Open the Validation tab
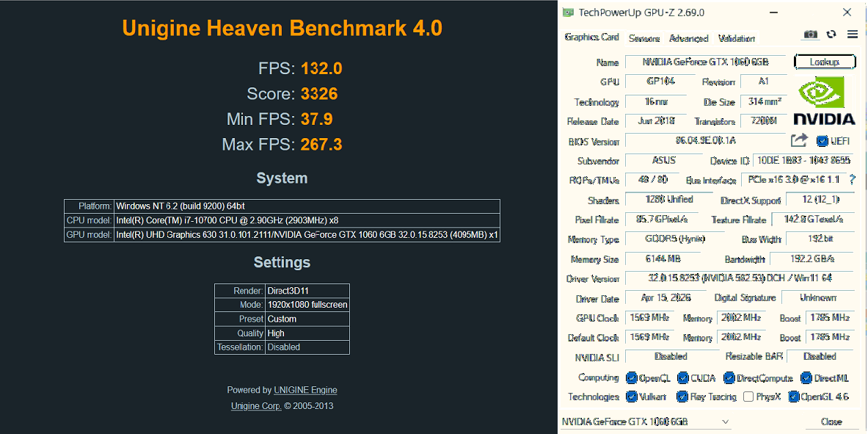 coord(736,38)
